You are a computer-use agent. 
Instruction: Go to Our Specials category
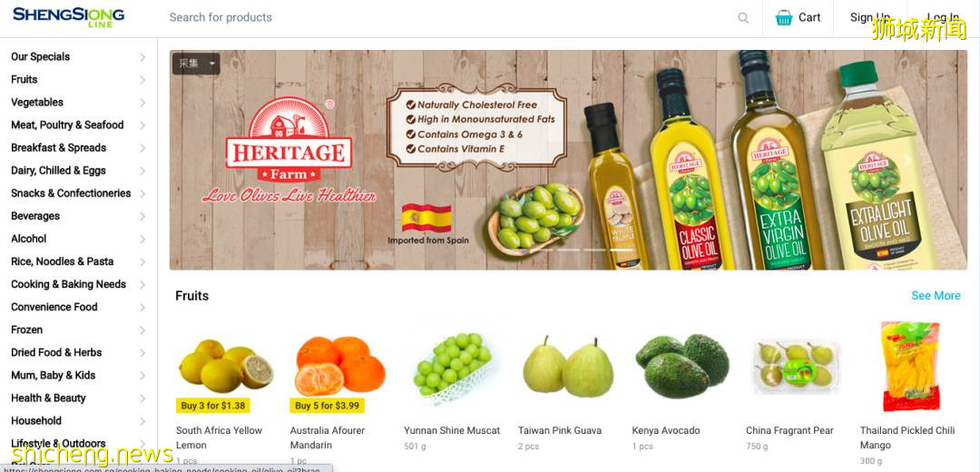click(40, 57)
